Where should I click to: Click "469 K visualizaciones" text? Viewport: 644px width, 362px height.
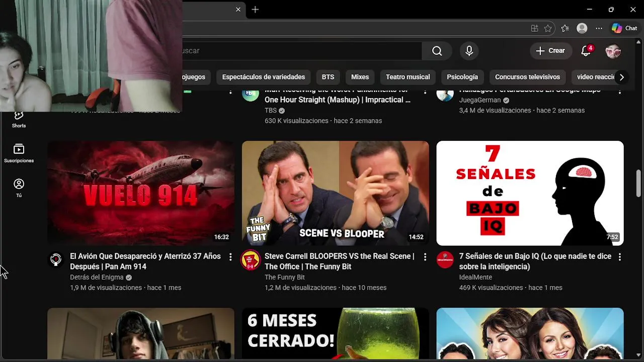(x=491, y=288)
